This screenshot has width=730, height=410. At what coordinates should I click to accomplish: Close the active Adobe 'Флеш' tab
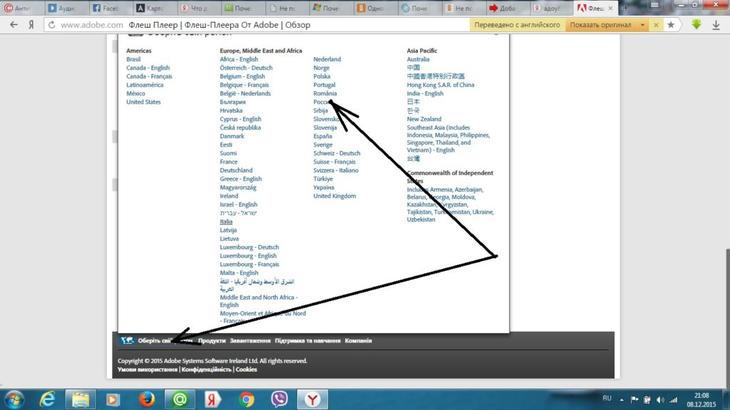610,8
